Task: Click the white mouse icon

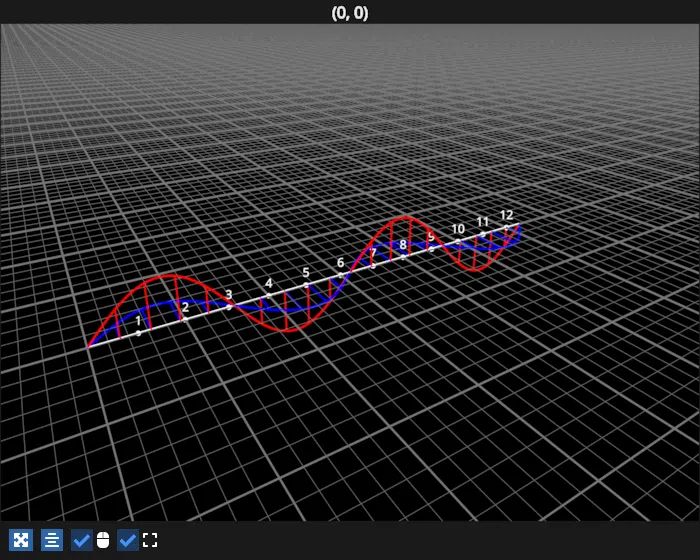Action: pos(103,540)
